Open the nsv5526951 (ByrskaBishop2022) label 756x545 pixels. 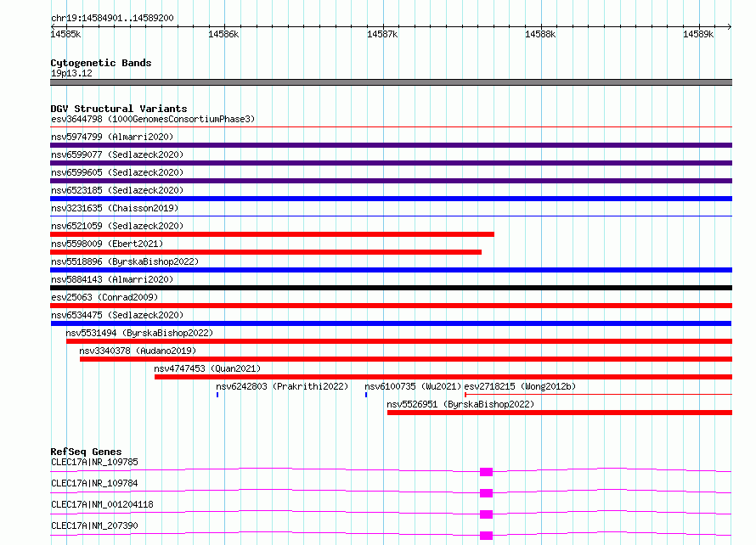coord(460,404)
